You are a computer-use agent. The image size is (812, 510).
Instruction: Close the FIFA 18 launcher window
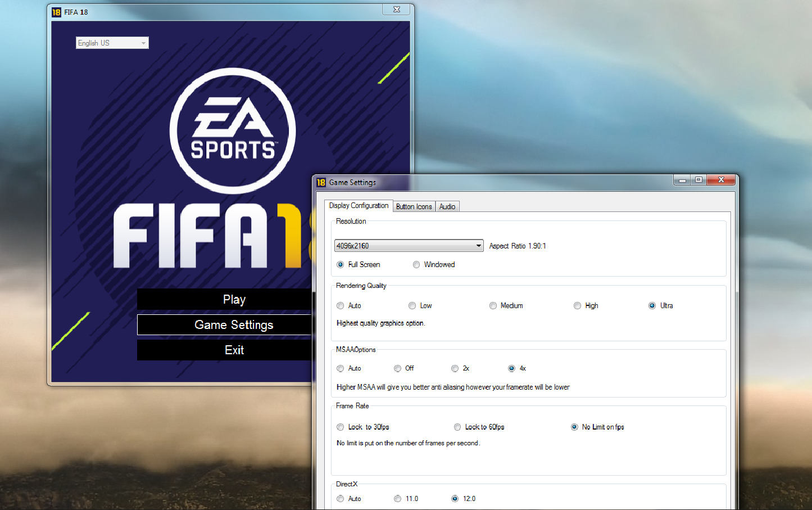click(397, 10)
